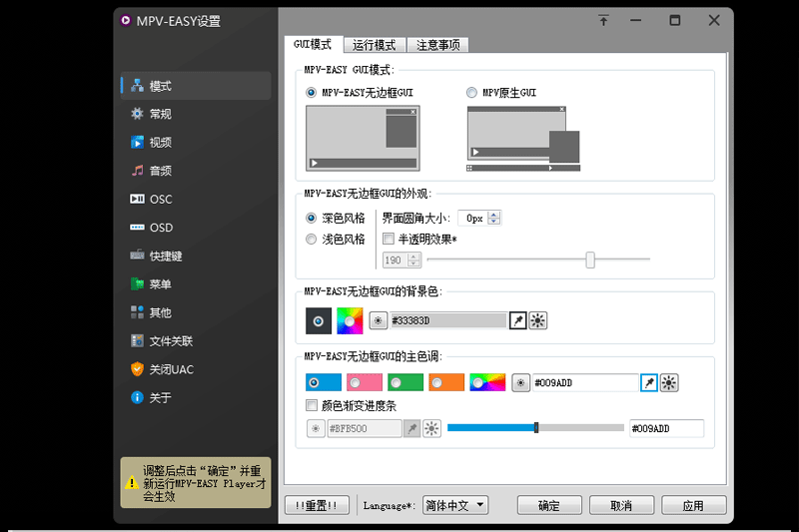Click the main color brightness sun icon
Screen dimensions: 799x532
pos(669,383)
